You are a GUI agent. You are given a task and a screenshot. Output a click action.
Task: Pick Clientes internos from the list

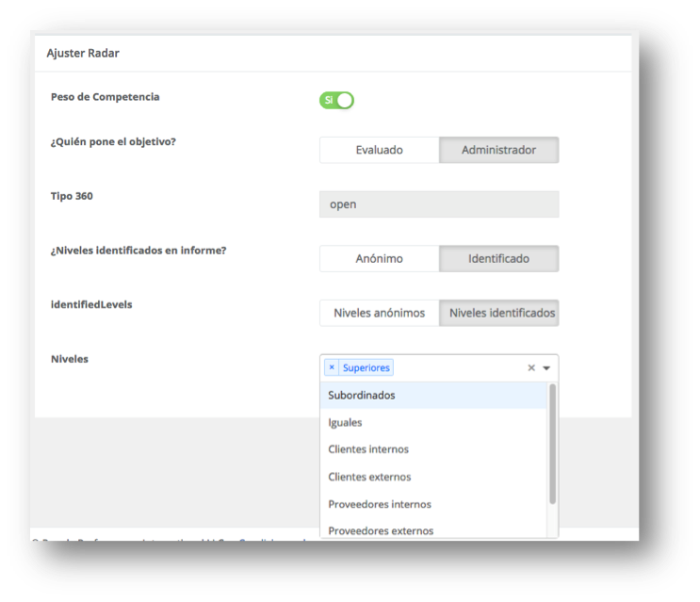click(433, 449)
